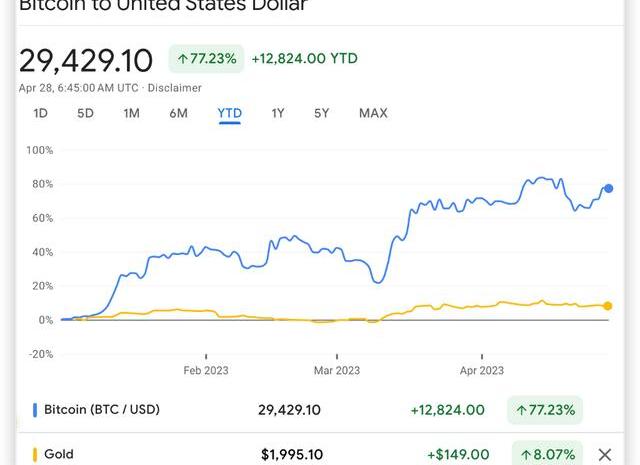
Task: Click the blue Bitcoin endpoint dot on chart
Action: (609, 188)
